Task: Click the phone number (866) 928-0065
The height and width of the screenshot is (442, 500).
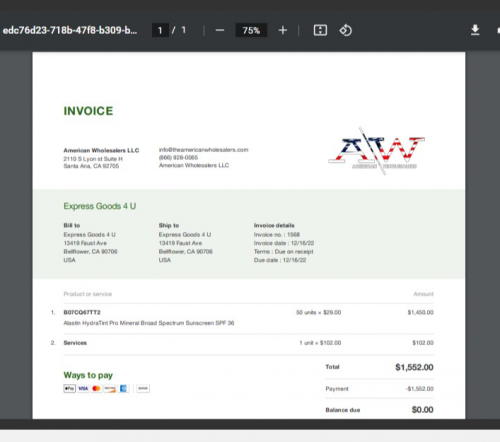Action: [x=178, y=157]
